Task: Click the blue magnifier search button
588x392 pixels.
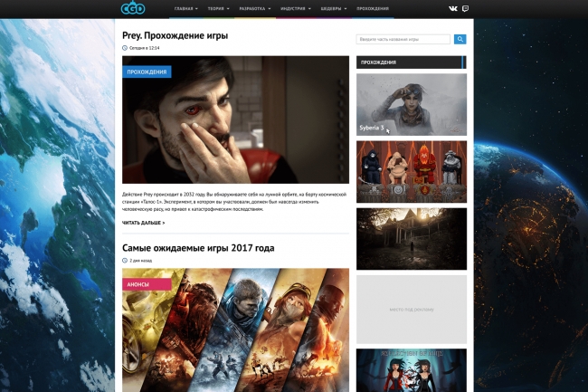Action: (x=460, y=39)
